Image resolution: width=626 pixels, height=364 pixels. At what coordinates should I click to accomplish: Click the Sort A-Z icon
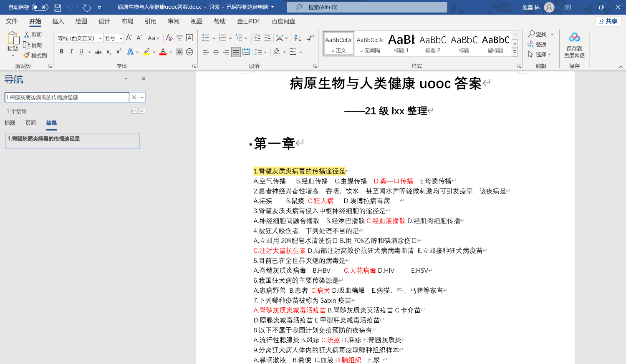point(298,38)
